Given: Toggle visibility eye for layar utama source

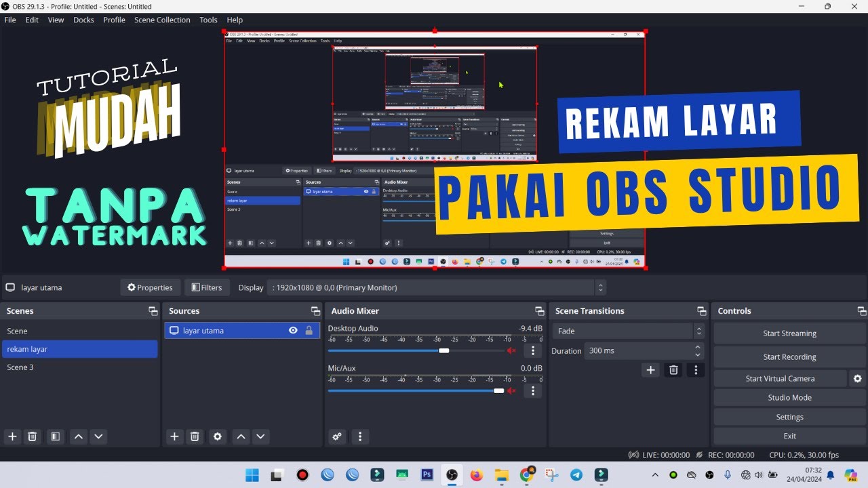Looking at the screenshot, I should pos(293,331).
